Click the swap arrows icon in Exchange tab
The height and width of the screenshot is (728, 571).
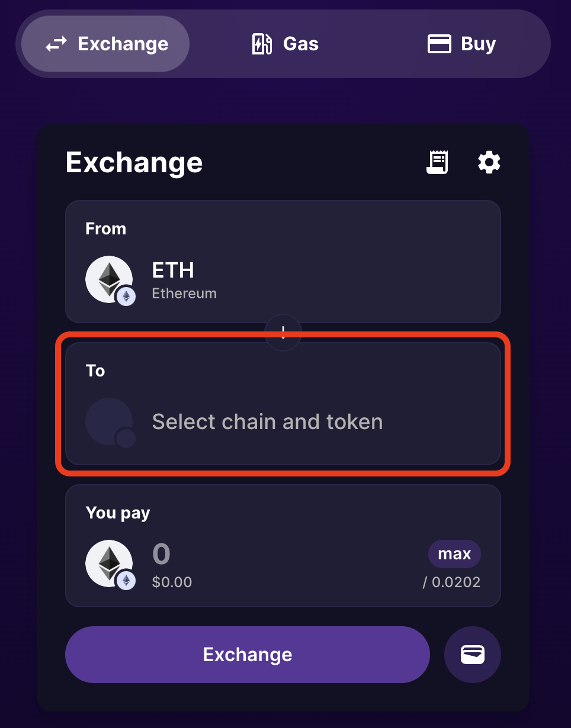[56, 44]
